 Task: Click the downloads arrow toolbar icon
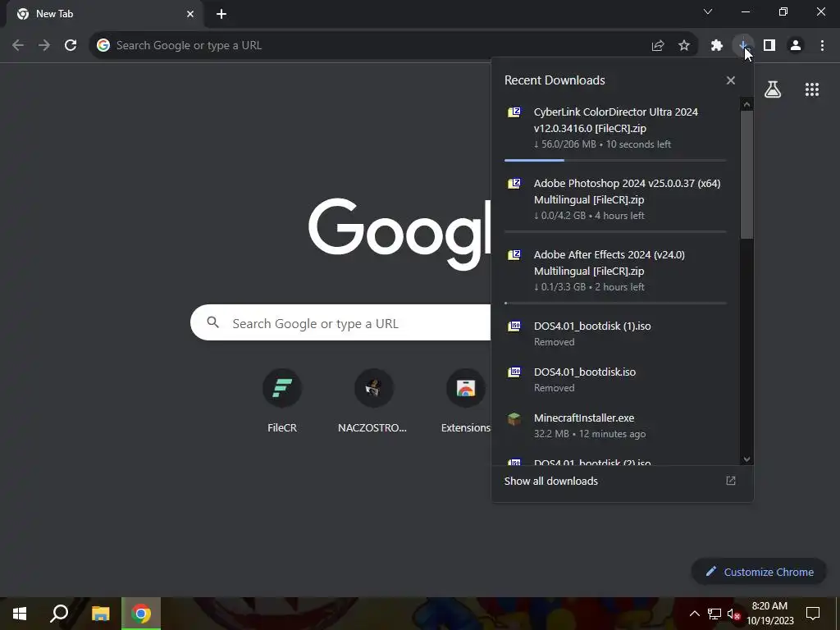pos(743,46)
